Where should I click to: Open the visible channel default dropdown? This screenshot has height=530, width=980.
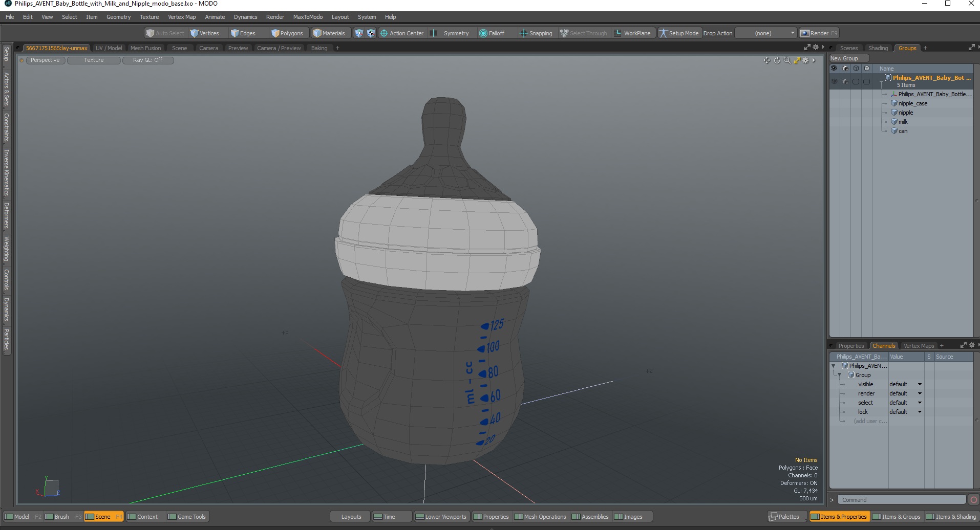905,384
